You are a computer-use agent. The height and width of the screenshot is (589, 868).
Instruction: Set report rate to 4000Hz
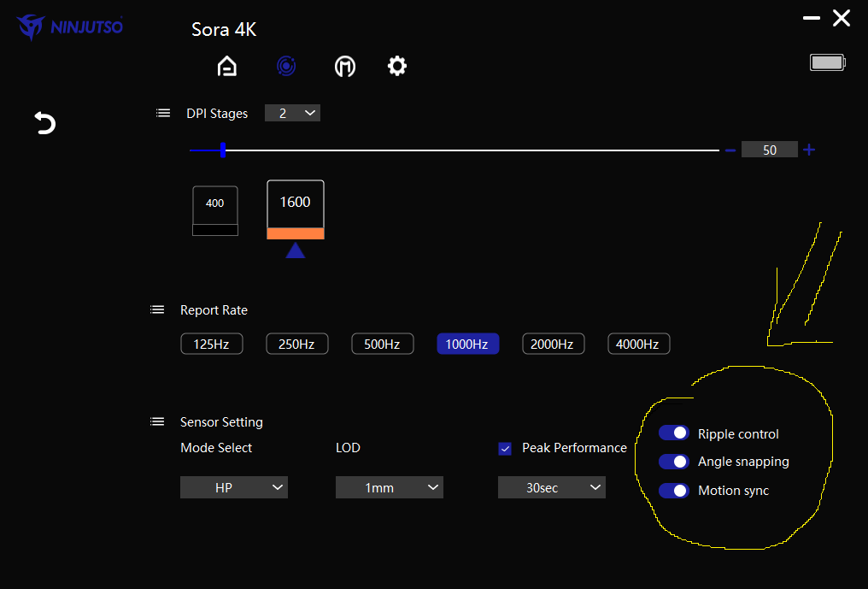click(x=639, y=344)
